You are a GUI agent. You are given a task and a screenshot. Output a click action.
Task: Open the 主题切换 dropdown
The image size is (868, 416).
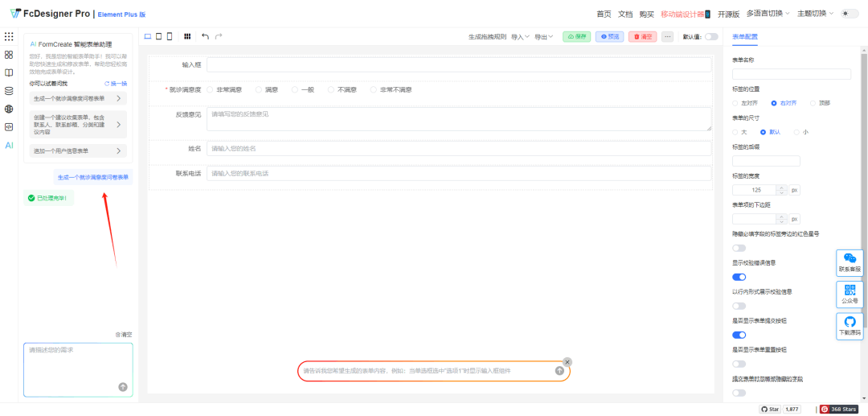point(816,14)
